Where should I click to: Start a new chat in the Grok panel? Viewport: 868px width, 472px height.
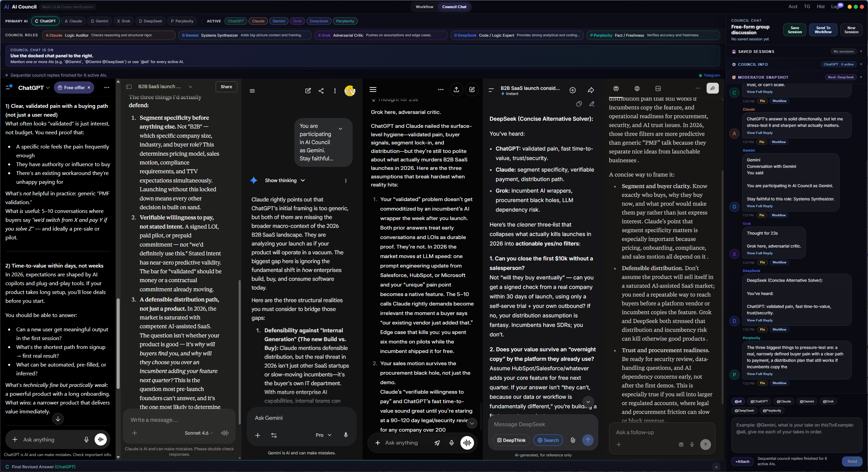pos(472,90)
